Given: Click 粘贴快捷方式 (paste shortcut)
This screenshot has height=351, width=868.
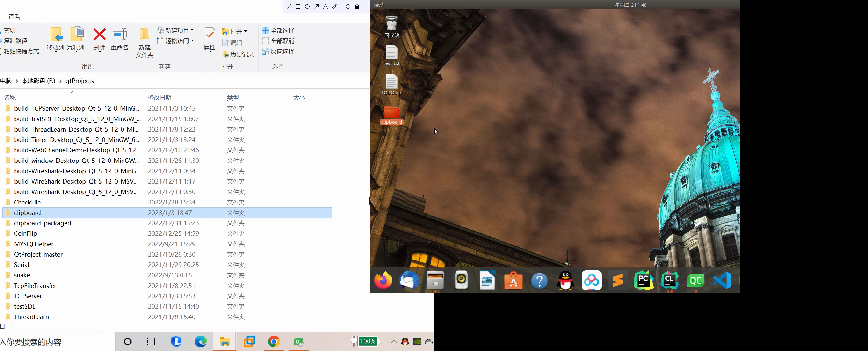Looking at the screenshot, I should pos(20,51).
